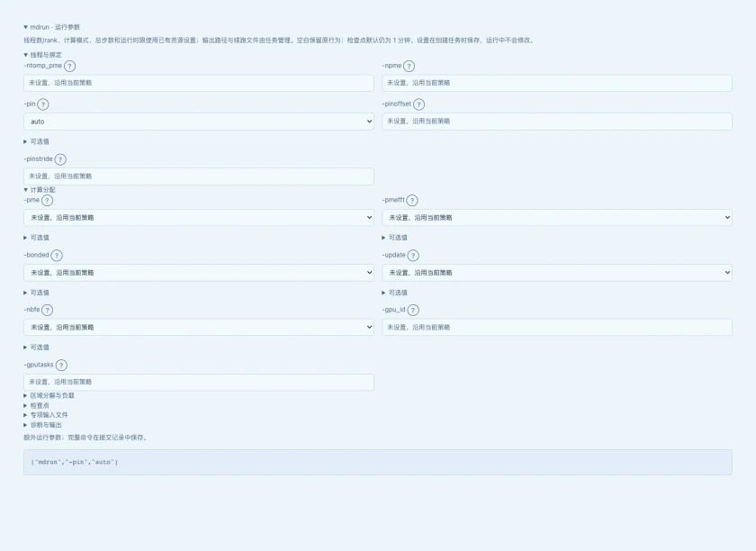Collapse the mdrun - 运行参数 section

coord(51,27)
